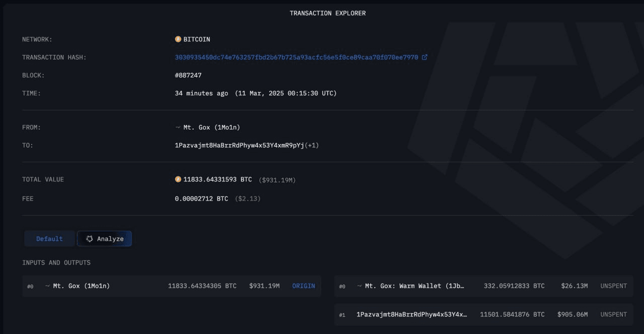Click UNSPENT status on Warm Wallet output

pyautogui.click(x=613, y=286)
